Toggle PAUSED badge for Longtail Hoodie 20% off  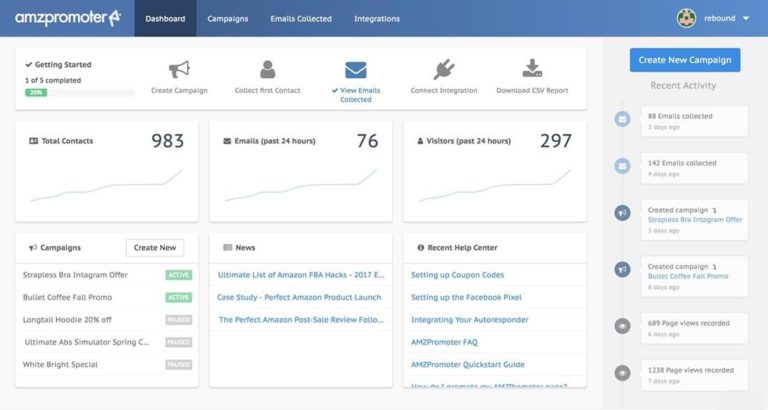tap(179, 320)
